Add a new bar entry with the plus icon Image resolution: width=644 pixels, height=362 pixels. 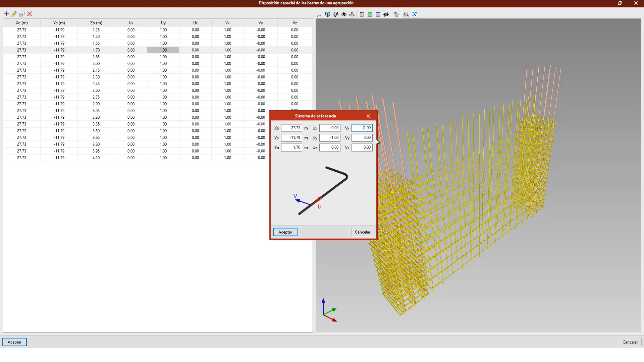pyautogui.click(x=6, y=14)
